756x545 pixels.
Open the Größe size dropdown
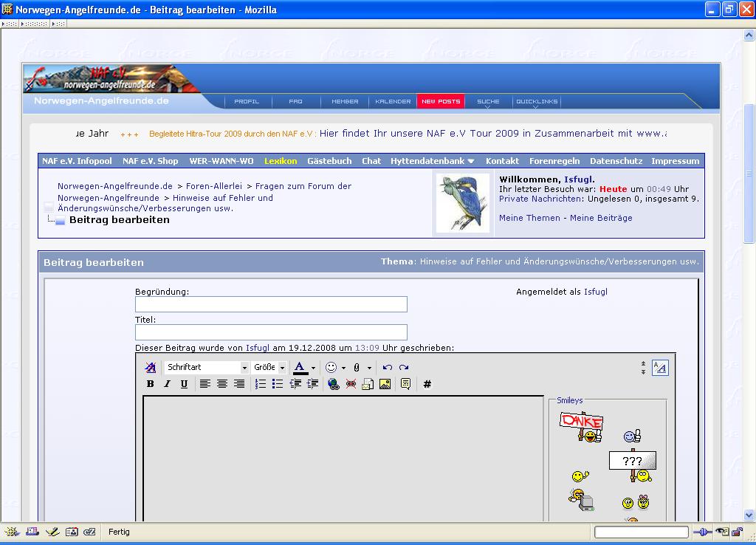(x=269, y=368)
